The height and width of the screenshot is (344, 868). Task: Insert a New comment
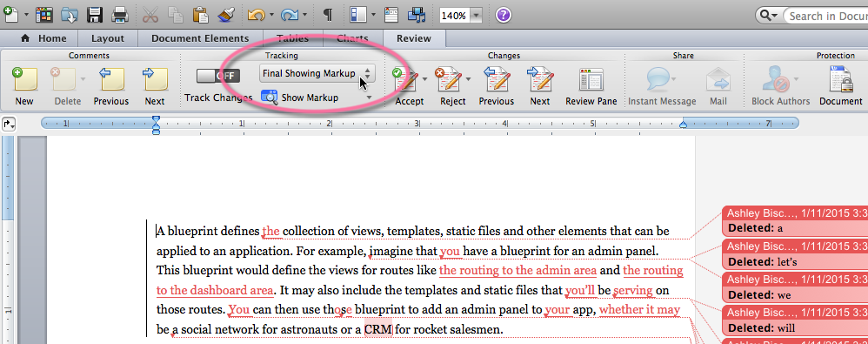click(24, 86)
